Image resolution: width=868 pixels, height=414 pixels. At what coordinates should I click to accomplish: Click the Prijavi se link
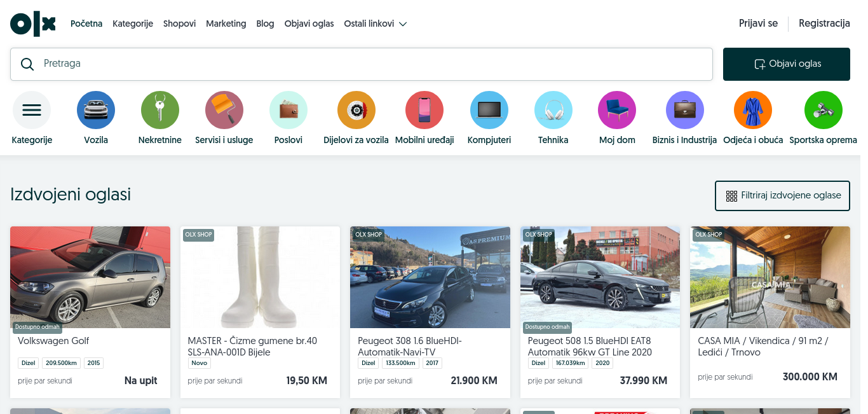click(x=758, y=24)
